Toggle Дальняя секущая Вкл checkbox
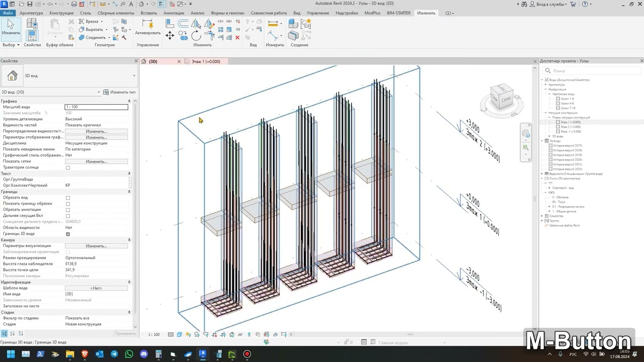This screenshot has height=362, width=644. (x=68, y=216)
